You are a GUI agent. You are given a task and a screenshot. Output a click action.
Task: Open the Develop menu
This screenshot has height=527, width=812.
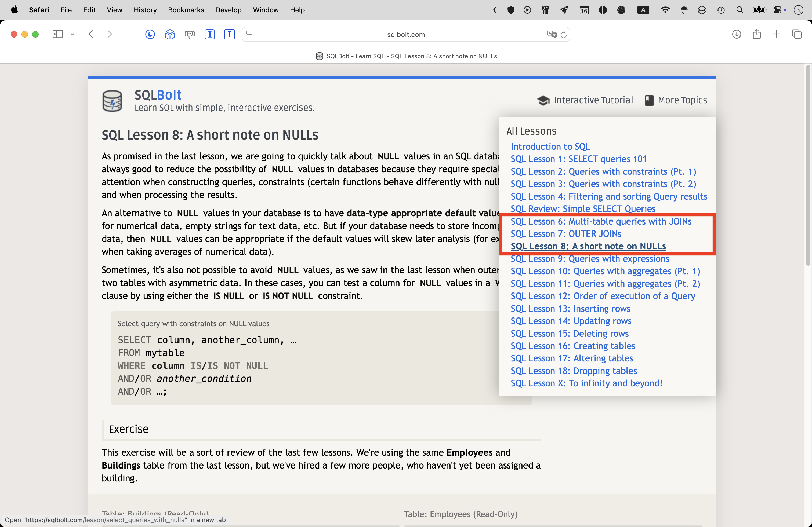point(228,10)
